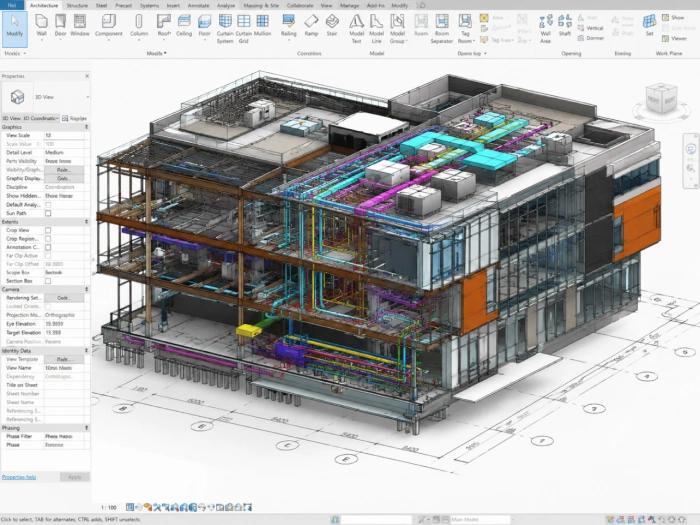Image resolution: width=700 pixels, height=525 pixels.
Task: Enable Crop Region Visible checkbox
Action: (x=48, y=239)
